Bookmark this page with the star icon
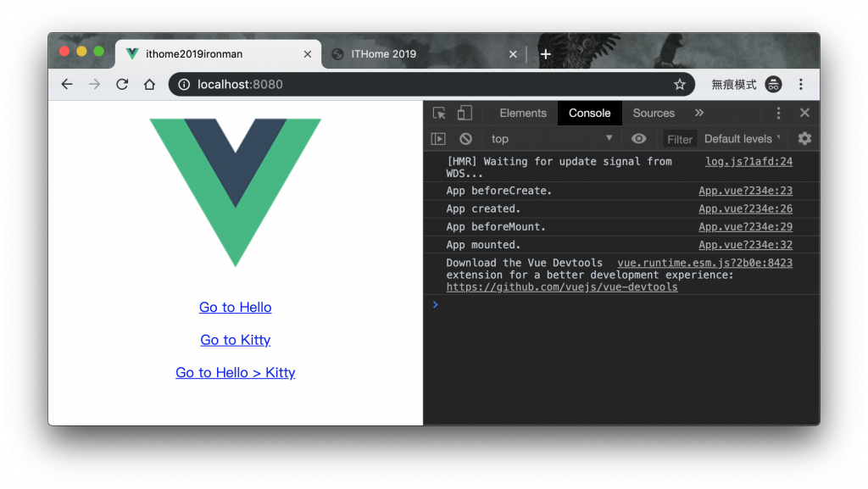Image resolution: width=868 pixels, height=489 pixels. point(680,85)
